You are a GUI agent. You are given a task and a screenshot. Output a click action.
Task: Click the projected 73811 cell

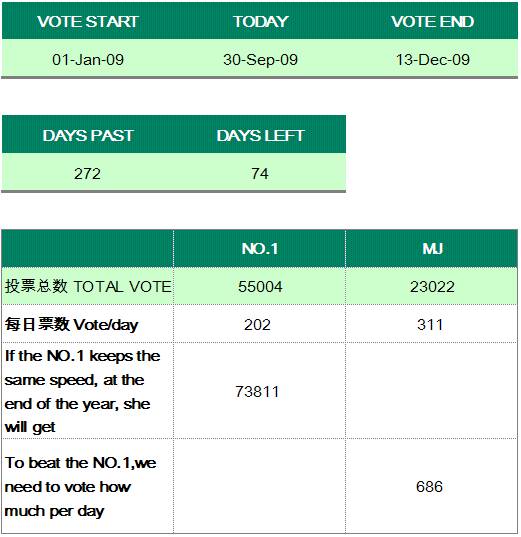260,391
